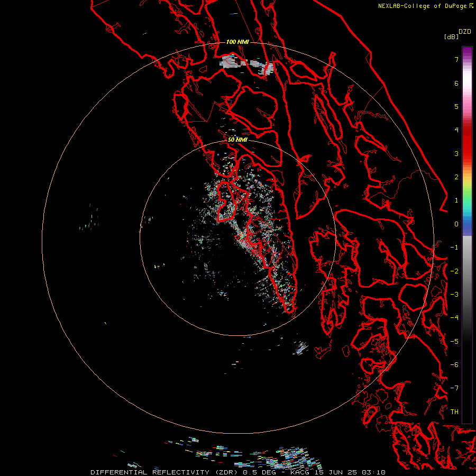
Task: Click the 6 value on the color scale
Action: [456, 83]
